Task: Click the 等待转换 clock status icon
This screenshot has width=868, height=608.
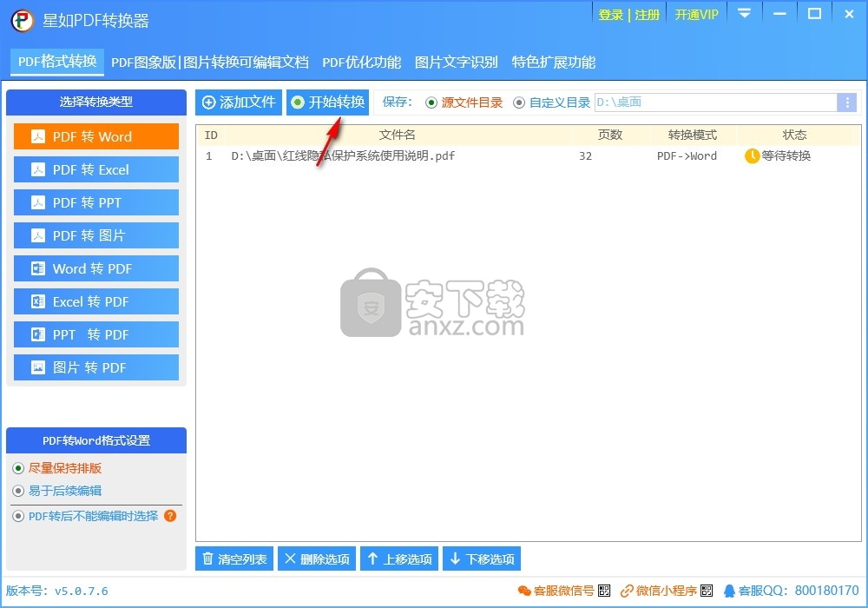Action: [752, 156]
